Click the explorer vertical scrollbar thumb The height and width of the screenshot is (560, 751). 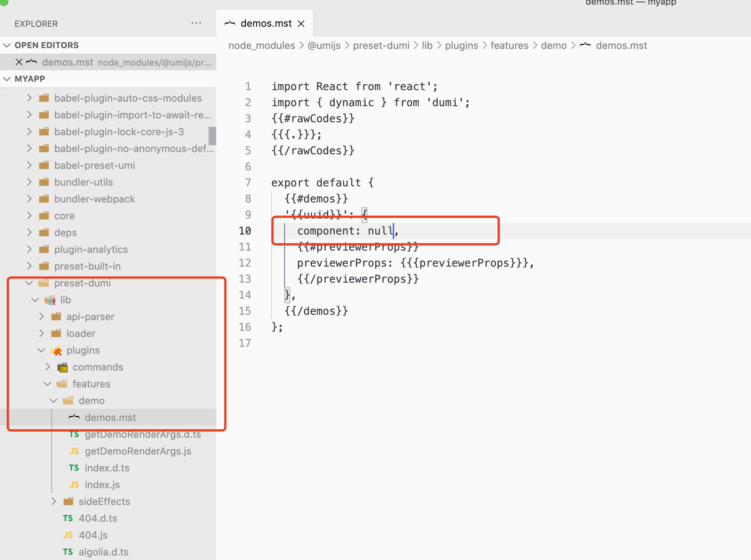[212, 136]
